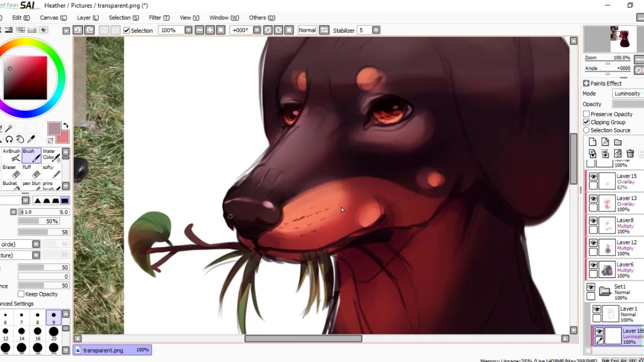Screen dimensions: 644x362
Task: Hide Layer8 with its eye icon
Action: 593,221
